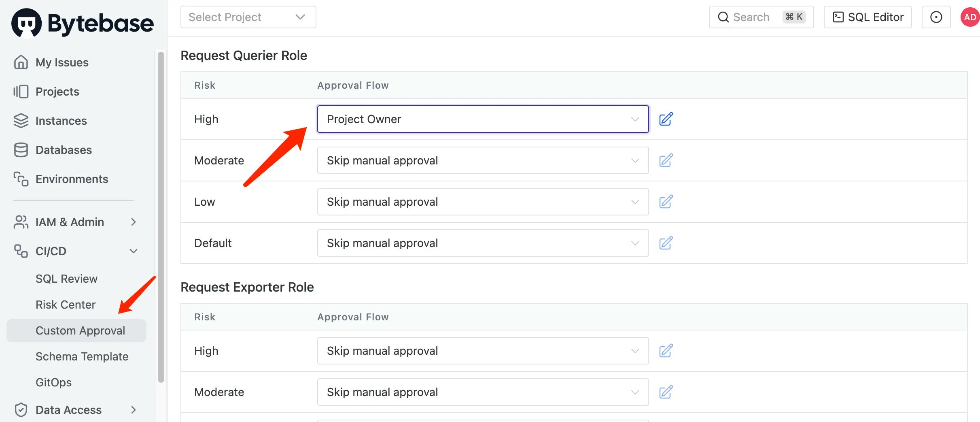Viewport: 980px width, 422px height.
Task: Click the Instances sidebar icon
Action: pyautogui.click(x=21, y=121)
